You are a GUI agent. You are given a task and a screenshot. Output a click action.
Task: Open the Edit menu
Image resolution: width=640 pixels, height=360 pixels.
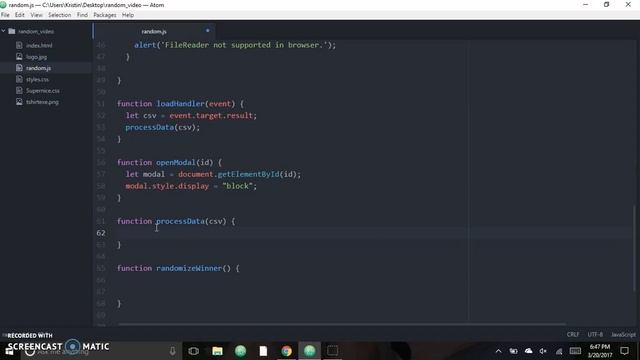[20, 15]
